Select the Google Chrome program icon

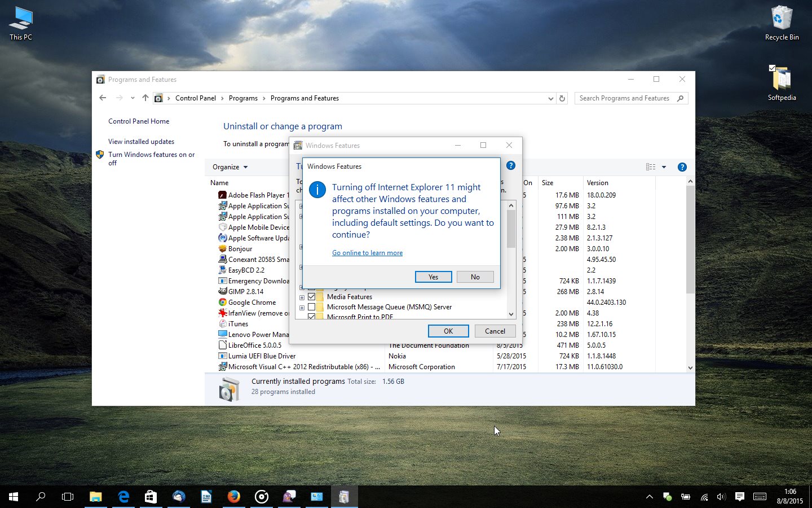(x=222, y=302)
